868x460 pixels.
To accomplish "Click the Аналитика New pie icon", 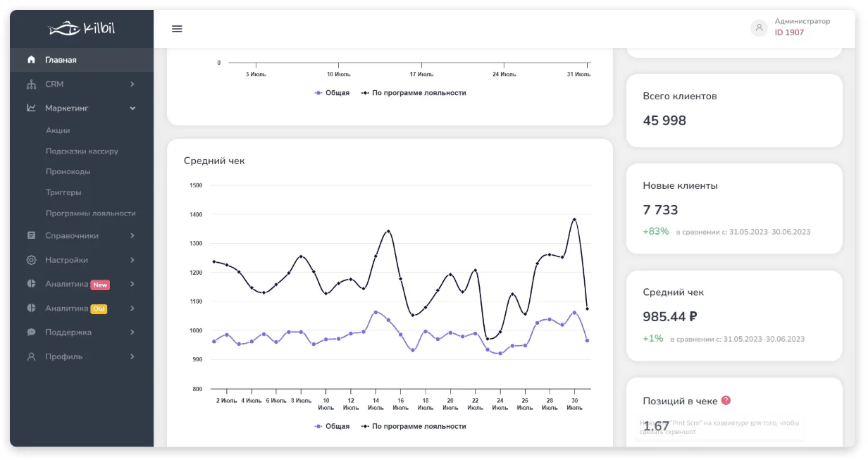I will (x=31, y=284).
